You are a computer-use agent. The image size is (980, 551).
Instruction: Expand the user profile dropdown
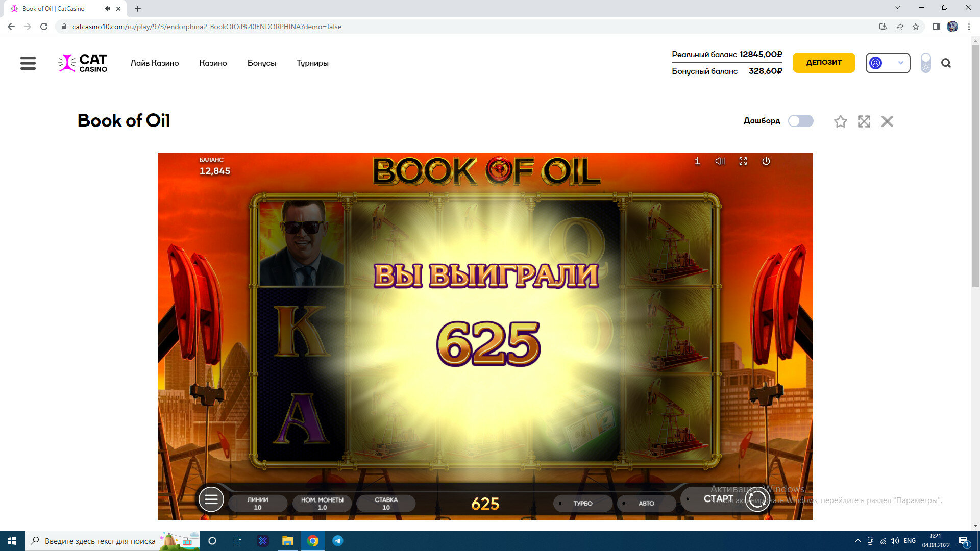click(888, 63)
